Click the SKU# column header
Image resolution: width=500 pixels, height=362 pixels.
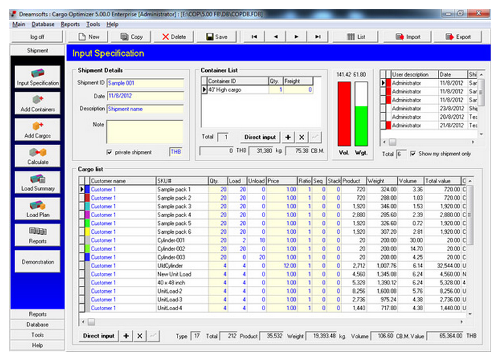tap(182, 181)
